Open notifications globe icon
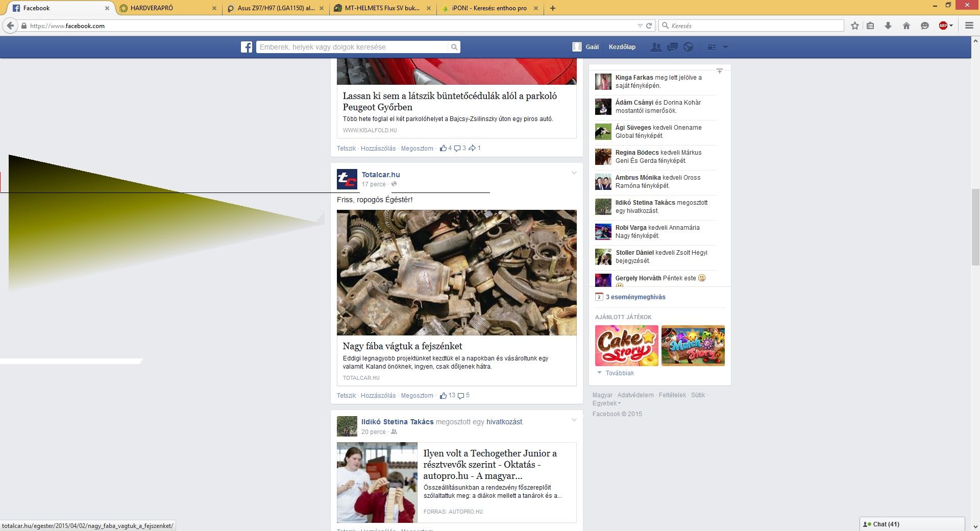 pyautogui.click(x=689, y=47)
